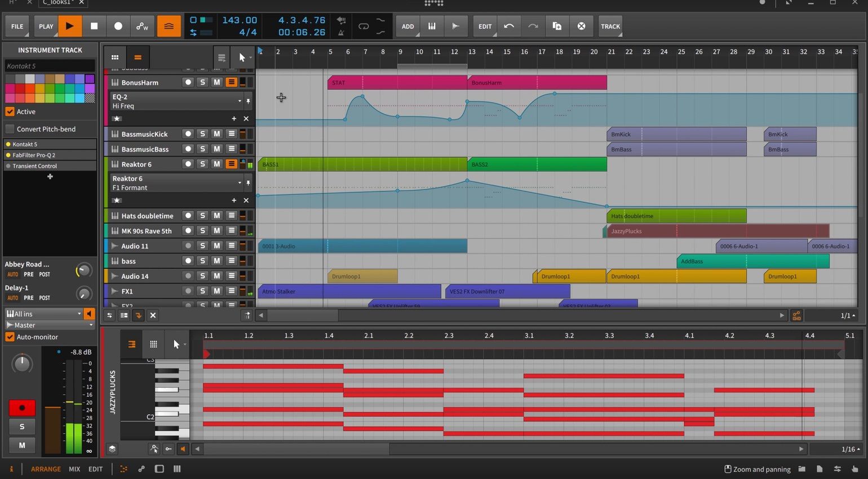This screenshot has width=868, height=479.
Task: Close the EQ-2 automation lane
Action: tap(246, 118)
